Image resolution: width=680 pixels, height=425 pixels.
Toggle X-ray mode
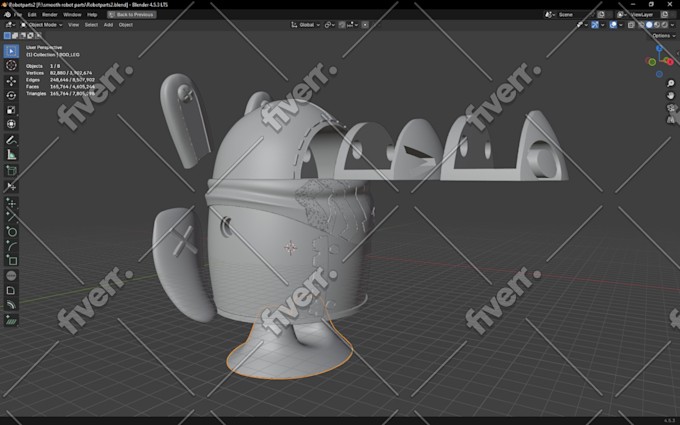click(x=631, y=25)
